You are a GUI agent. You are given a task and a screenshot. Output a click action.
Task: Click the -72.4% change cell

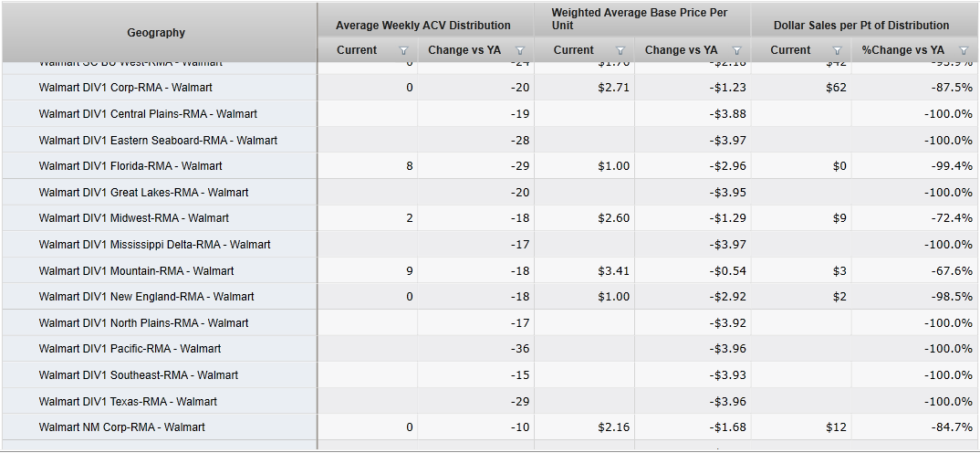(x=951, y=218)
